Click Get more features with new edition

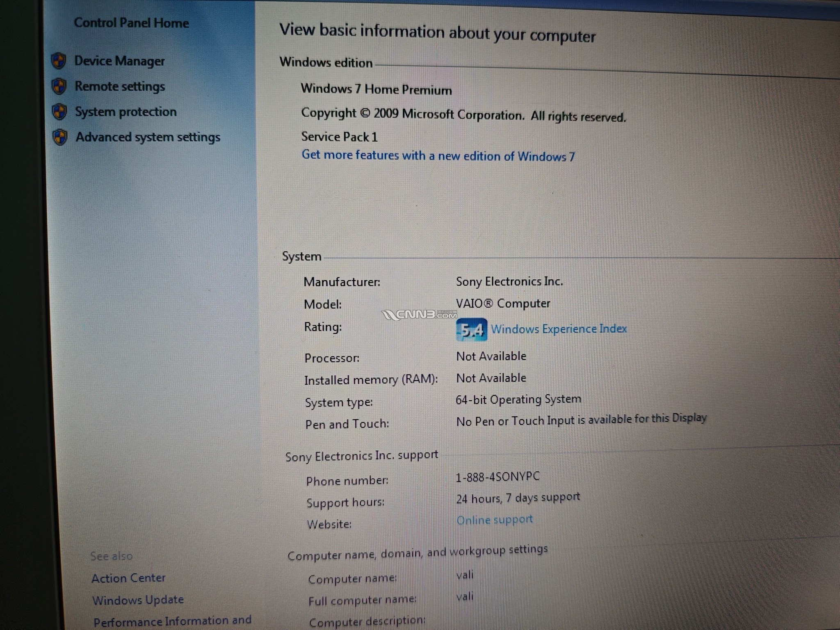click(x=438, y=156)
